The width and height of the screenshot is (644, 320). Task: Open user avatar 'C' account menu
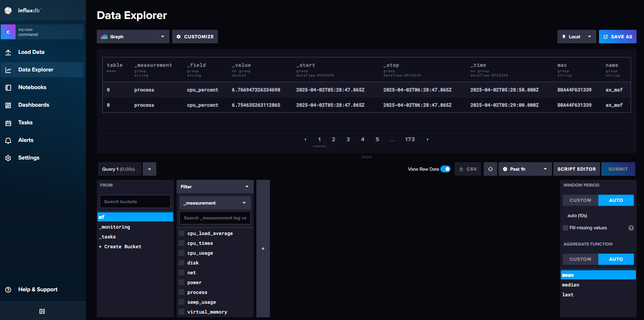[8, 32]
